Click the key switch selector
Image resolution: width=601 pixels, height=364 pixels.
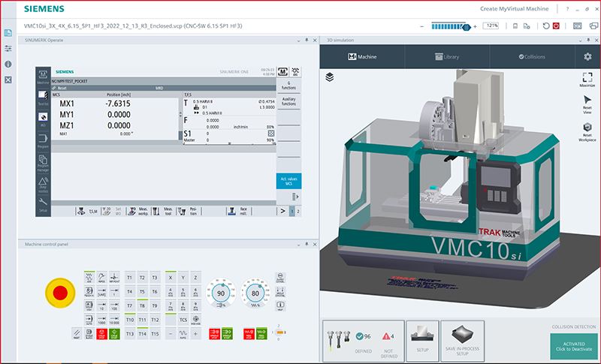pyautogui.click(x=279, y=332)
